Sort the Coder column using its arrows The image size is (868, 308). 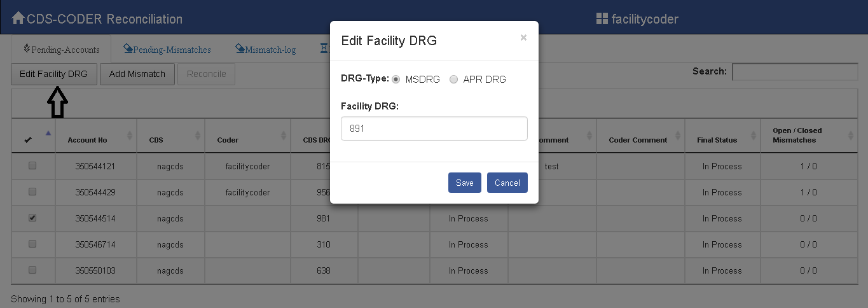(285, 136)
